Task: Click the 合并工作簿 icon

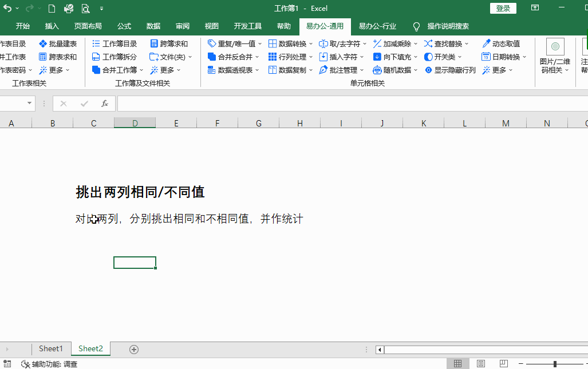Action: 96,70
